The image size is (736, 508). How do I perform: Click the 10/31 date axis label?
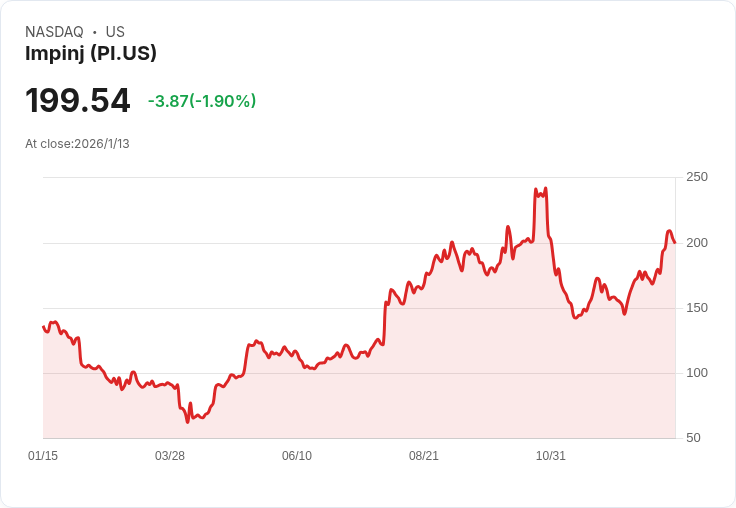[551, 456]
